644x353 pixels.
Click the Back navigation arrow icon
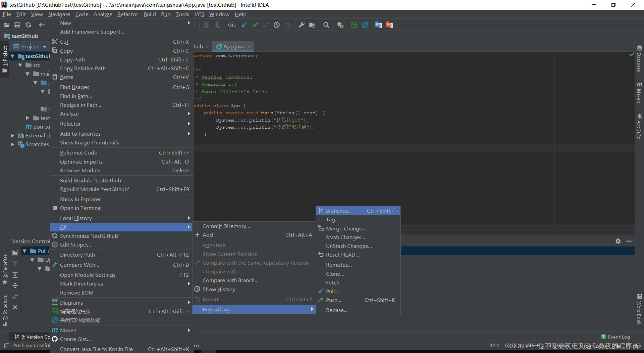pos(42,25)
